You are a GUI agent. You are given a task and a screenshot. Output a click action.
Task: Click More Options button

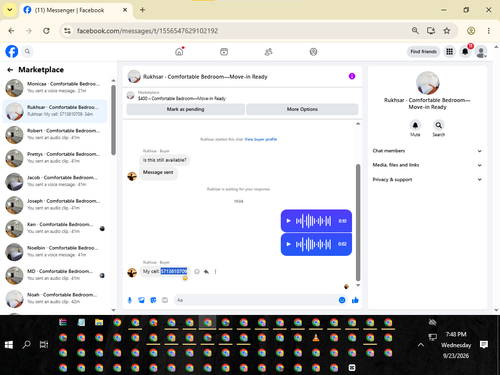coord(302,109)
